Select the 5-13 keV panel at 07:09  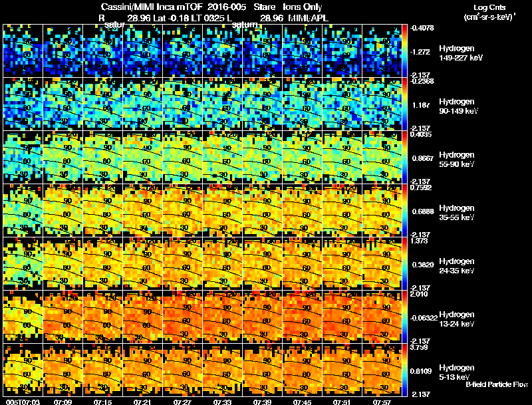(63, 370)
